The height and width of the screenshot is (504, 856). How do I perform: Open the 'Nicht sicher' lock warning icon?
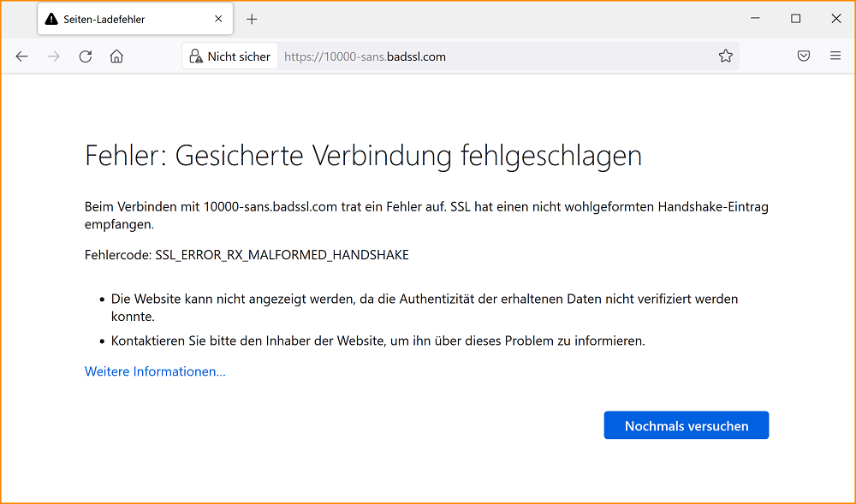click(195, 56)
